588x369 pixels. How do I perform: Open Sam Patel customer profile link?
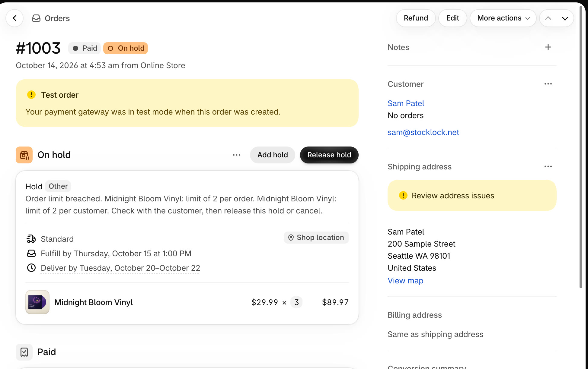[x=406, y=103]
